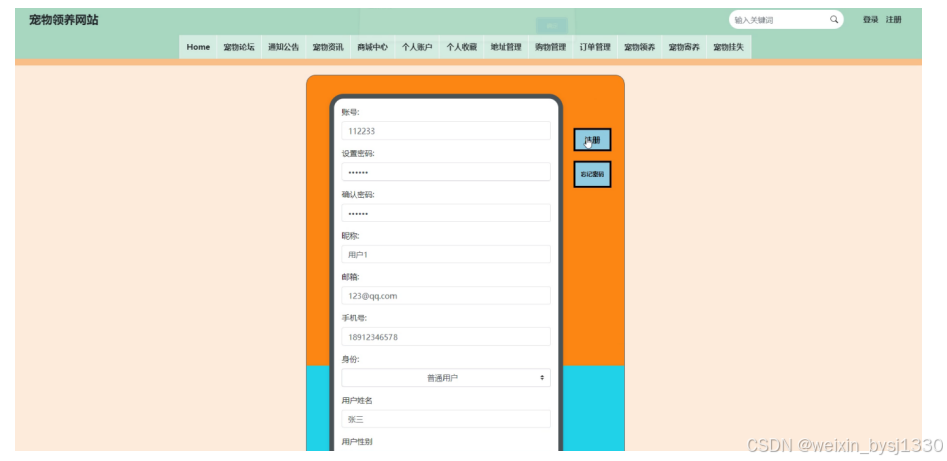Go to 宠物论坛 nav tab
Screen dimensions: 947x461
click(239, 47)
